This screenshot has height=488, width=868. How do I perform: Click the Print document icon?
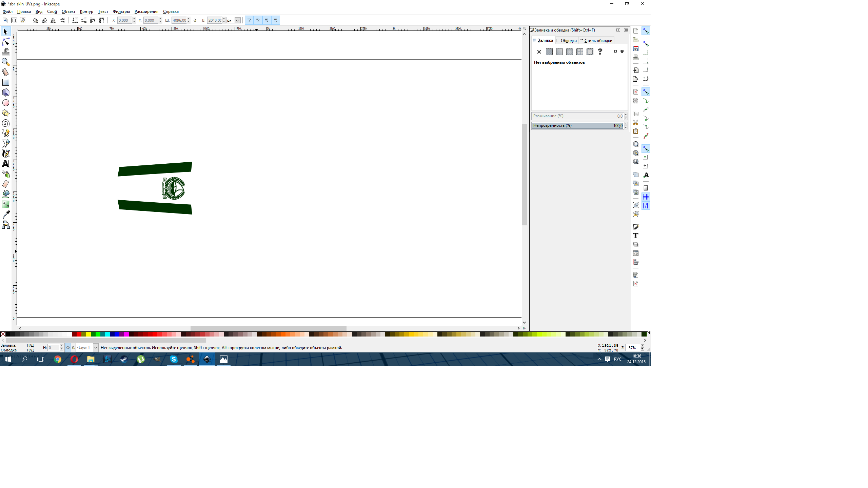click(x=636, y=57)
